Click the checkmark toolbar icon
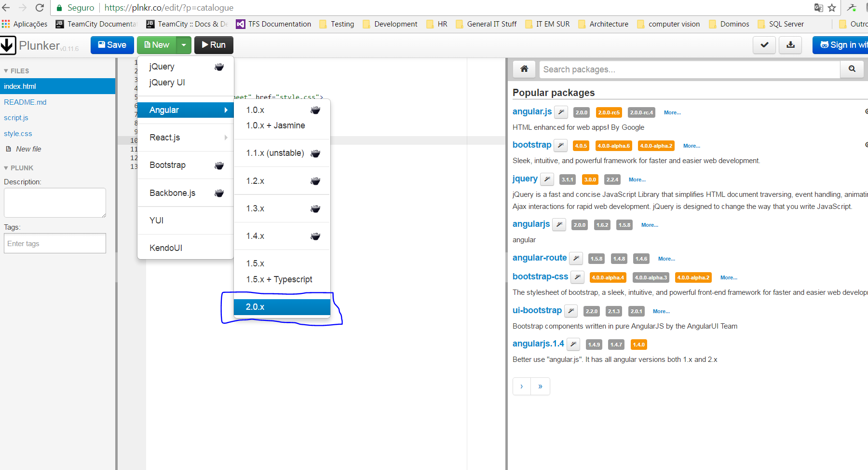This screenshot has width=868, height=470. point(764,45)
